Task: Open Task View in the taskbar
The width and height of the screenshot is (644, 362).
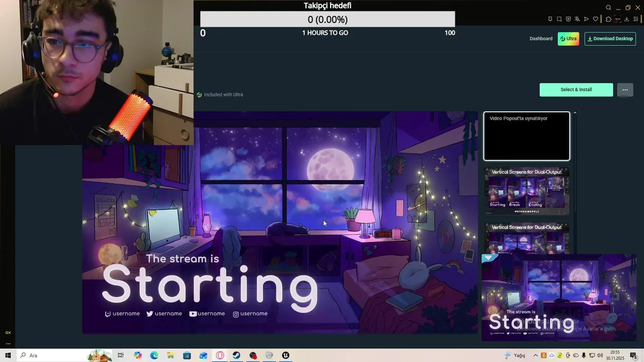Action: (x=121, y=355)
